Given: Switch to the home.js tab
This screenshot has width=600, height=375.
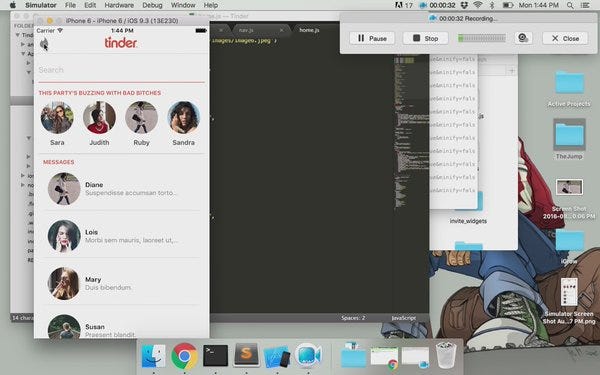Looking at the screenshot, I should [309, 30].
